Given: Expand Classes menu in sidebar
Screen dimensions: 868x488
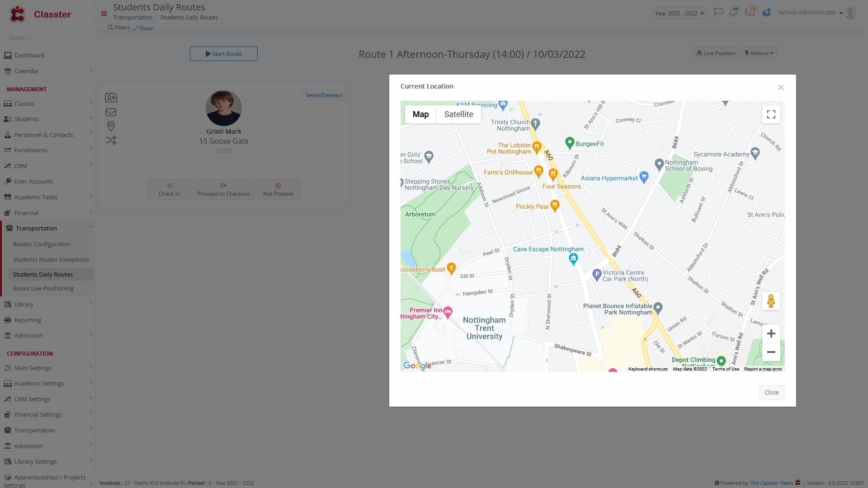Looking at the screenshot, I should pyautogui.click(x=47, y=103).
